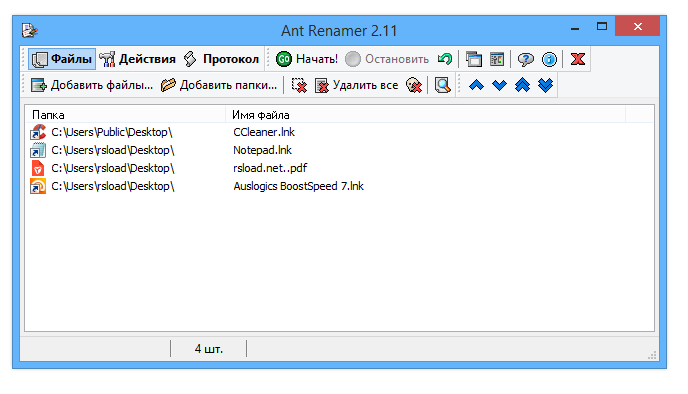Open the preview magnifier icon
The height and width of the screenshot is (394, 688).
click(x=442, y=85)
